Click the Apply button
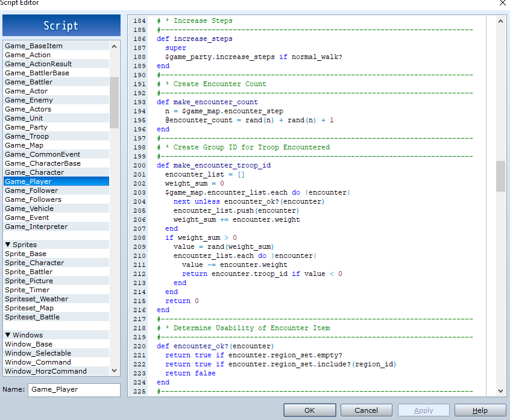Screen dimensions: 510x420 pyautogui.click(x=423, y=410)
